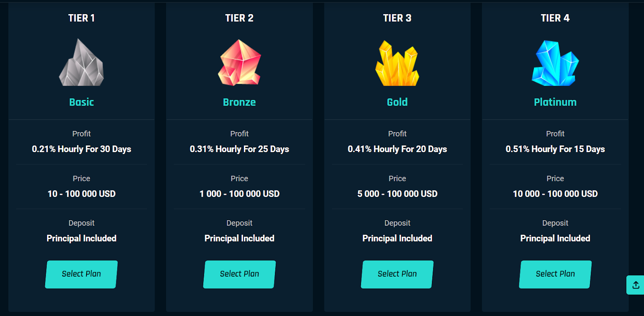Viewport: 644px width, 316px height.
Task: Click 0.41% Hourly For 20 Days text
Action: pyautogui.click(x=397, y=149)
